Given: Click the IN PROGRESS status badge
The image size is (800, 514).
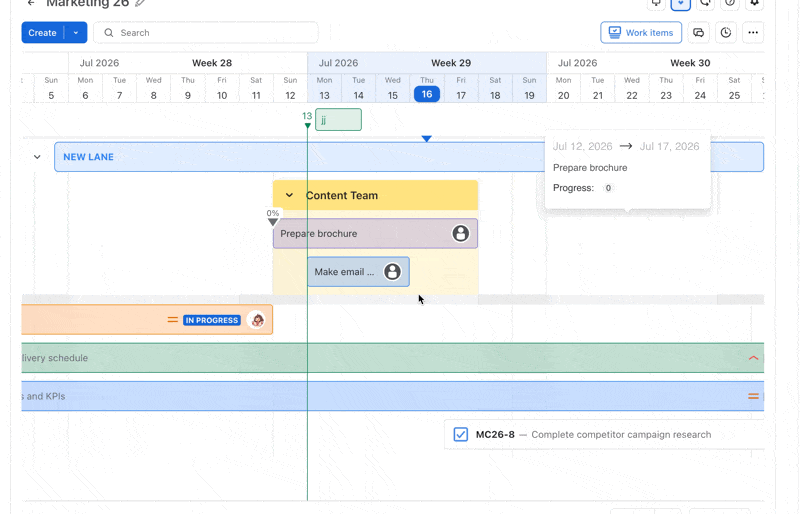Looking at the screenshot, I should coord(212,320).
